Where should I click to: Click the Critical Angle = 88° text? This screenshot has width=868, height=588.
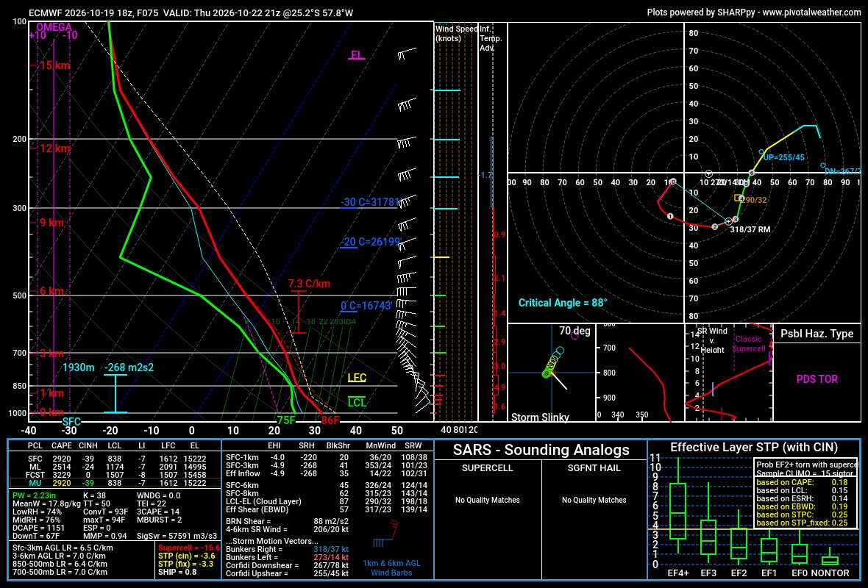pyautogui.click(x=563, y=303)
